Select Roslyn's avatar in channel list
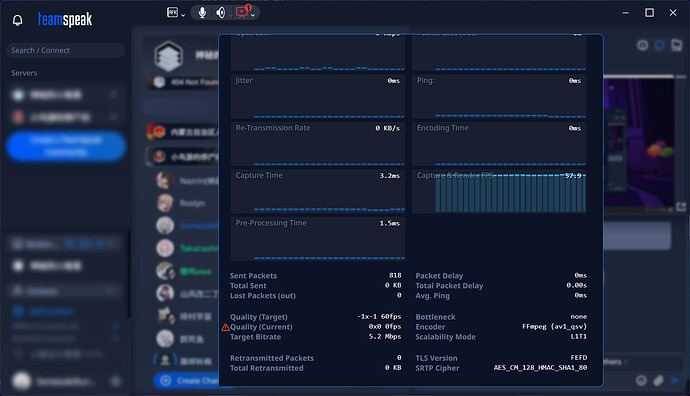 coord(165,203)
